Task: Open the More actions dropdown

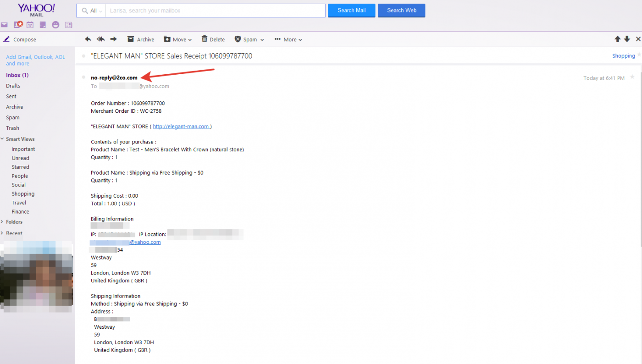Action: click(288, 39)
